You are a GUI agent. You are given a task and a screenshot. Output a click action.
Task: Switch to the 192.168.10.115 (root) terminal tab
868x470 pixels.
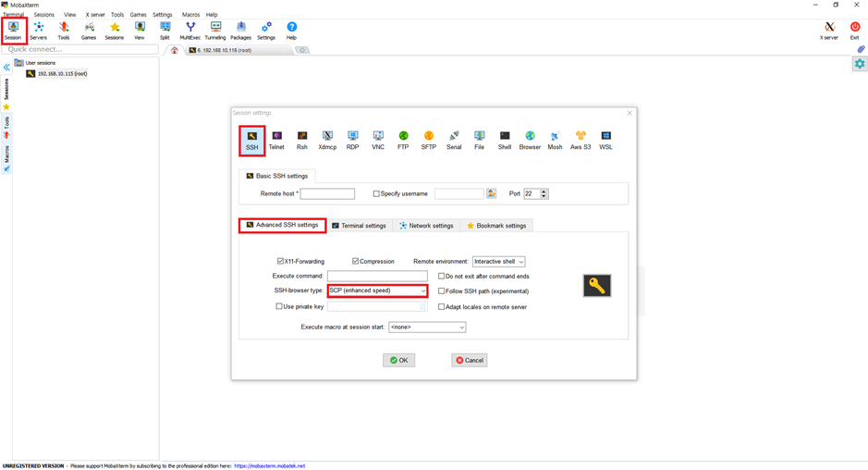click(238, 50)
